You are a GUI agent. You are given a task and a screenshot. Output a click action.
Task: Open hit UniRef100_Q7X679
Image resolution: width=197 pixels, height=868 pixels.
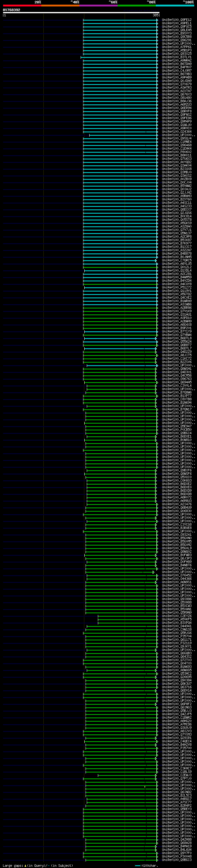click(176, 84)
